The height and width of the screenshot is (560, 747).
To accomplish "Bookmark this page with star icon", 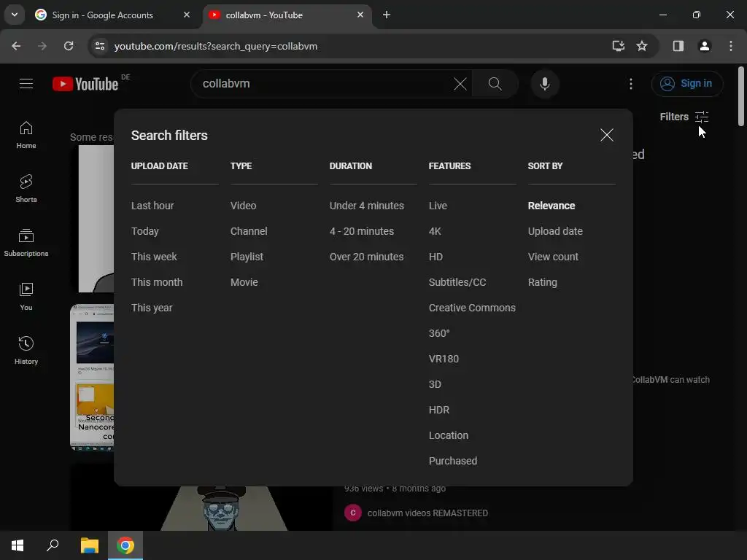I will click(x=642, y=46).
